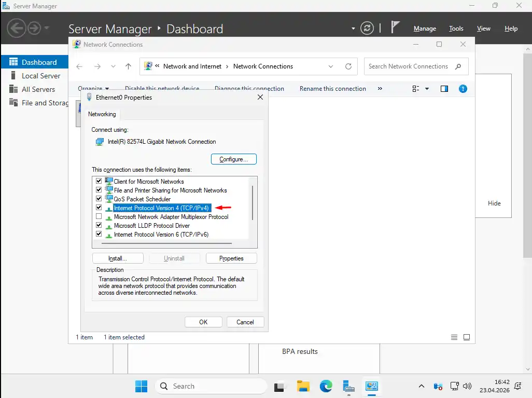Open the blue Help icon
The height and width of the screenshot is (398, 532).
tap(463, 89)
